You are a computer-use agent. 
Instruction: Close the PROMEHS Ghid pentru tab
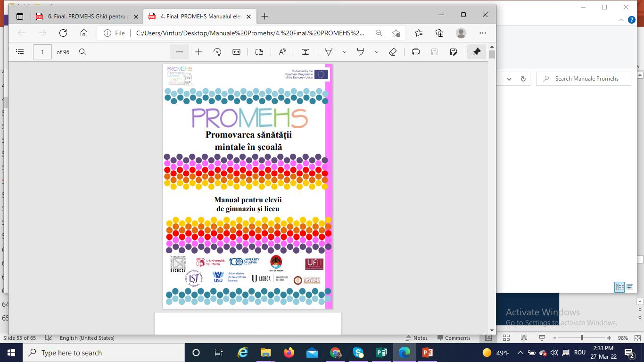click(136, 16)
